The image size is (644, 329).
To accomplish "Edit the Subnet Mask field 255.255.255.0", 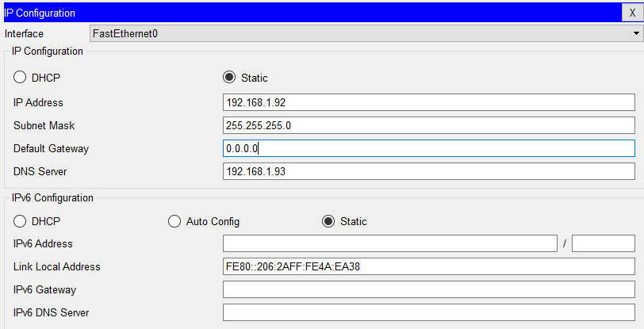I will pos(429,125).
